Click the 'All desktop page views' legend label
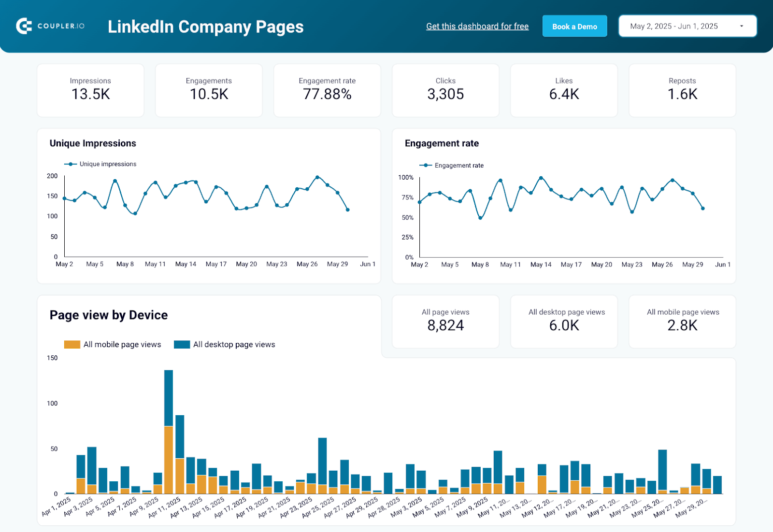The height and width of the screenshot is (532, 773). (234, 345)
